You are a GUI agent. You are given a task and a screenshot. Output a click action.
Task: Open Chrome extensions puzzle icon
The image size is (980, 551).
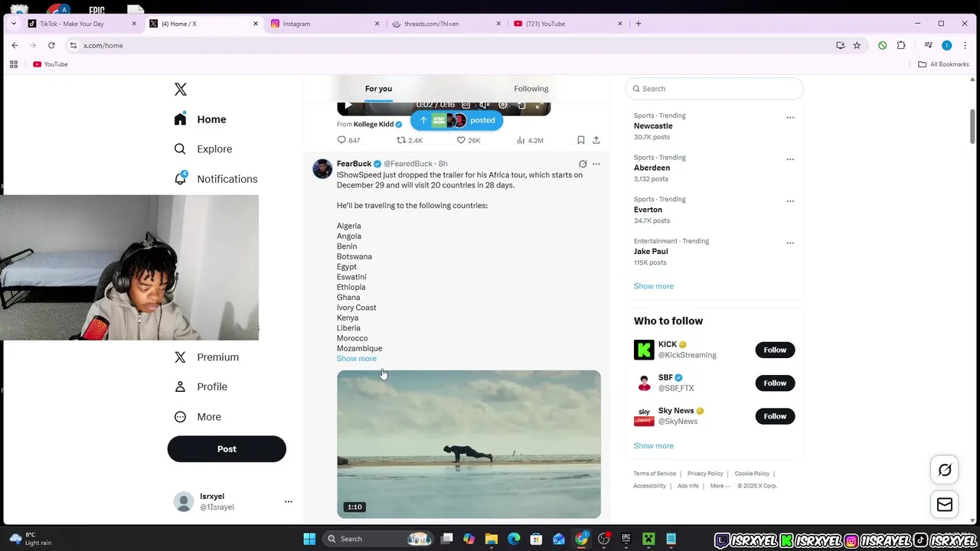coord(901,45)
